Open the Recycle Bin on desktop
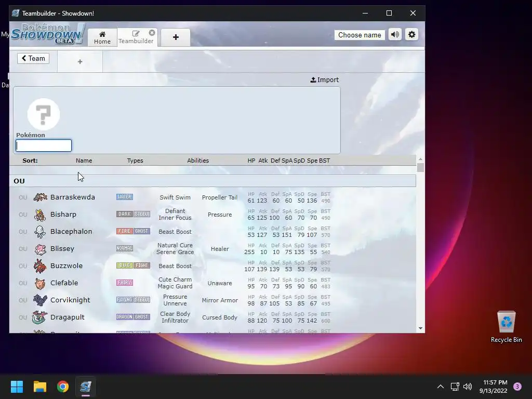The height and width of the screenshot is (399, 532). coord(506,327)
